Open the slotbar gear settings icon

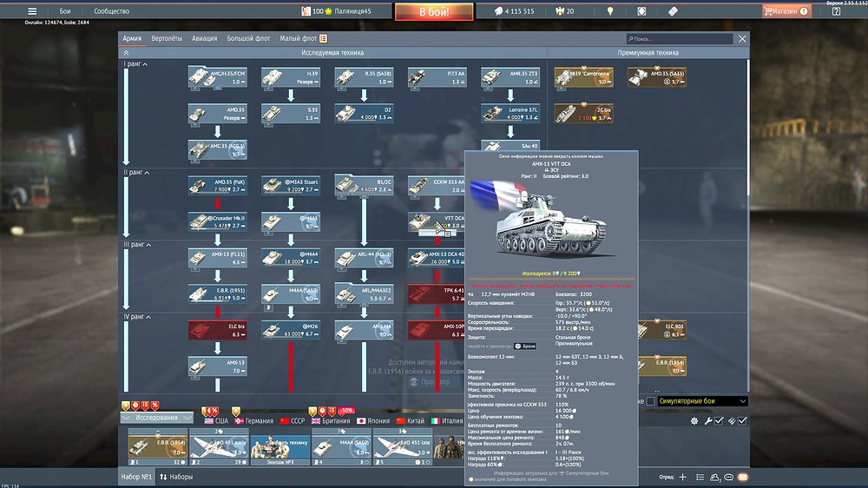click(694, 421)
